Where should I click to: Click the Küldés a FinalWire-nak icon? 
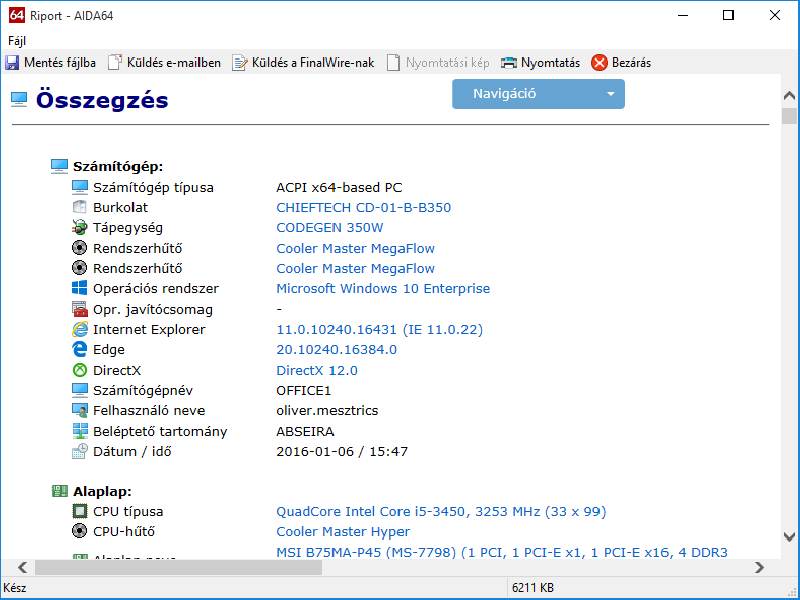click(239, 63)
